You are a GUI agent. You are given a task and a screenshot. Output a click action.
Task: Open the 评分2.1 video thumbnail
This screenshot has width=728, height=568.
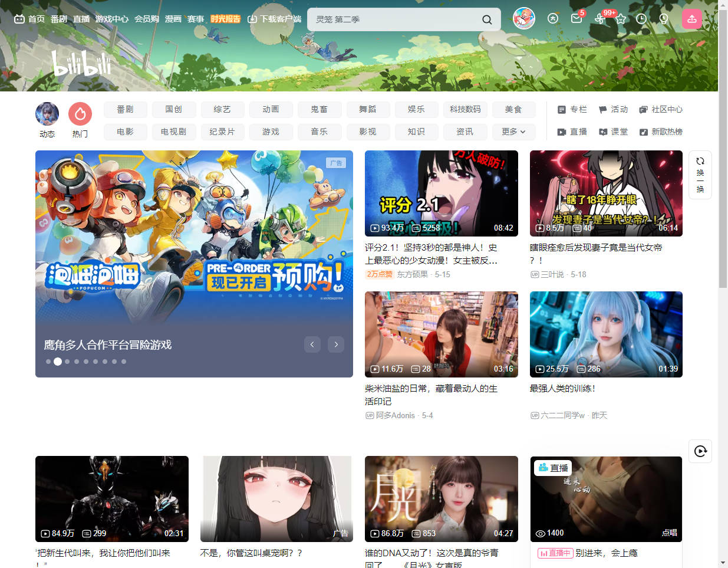point(442,193)
